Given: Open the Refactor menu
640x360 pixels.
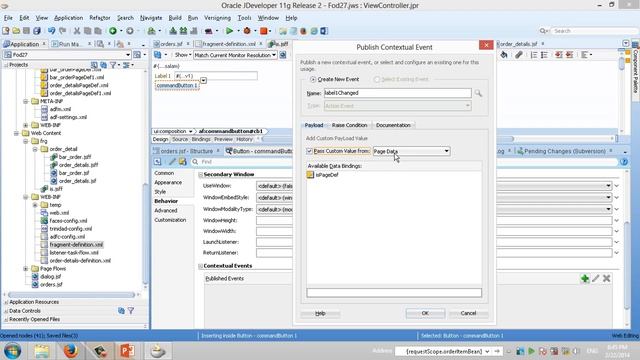Looking at the screenshot, I should pyautogui.click(x=100, y=18).
